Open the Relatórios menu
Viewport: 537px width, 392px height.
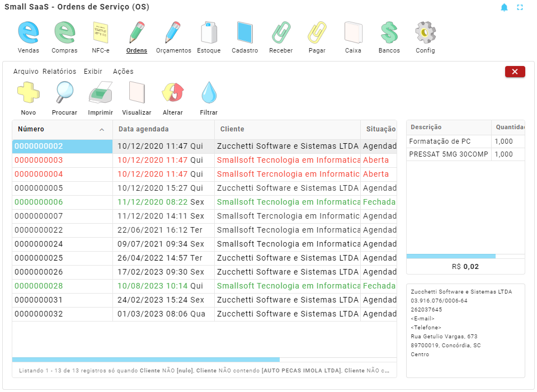coord(59,72)
